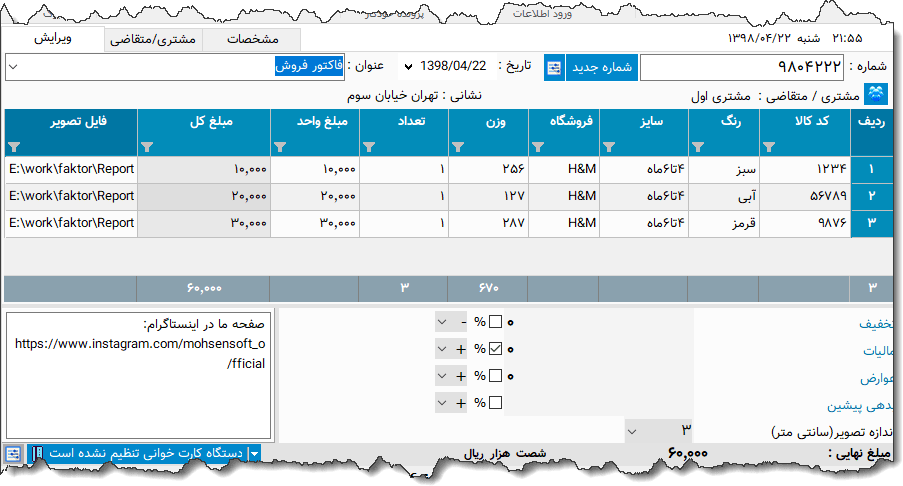Screen dimensions: 903x486
Task: Click the invoice number field ۹۸۰۴۲۲۲
Action: [742, 67]
